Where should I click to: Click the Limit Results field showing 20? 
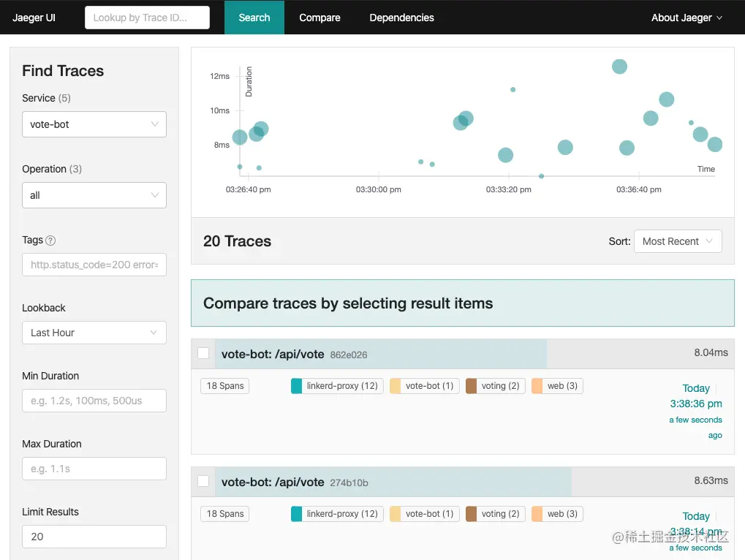(94, 537)
